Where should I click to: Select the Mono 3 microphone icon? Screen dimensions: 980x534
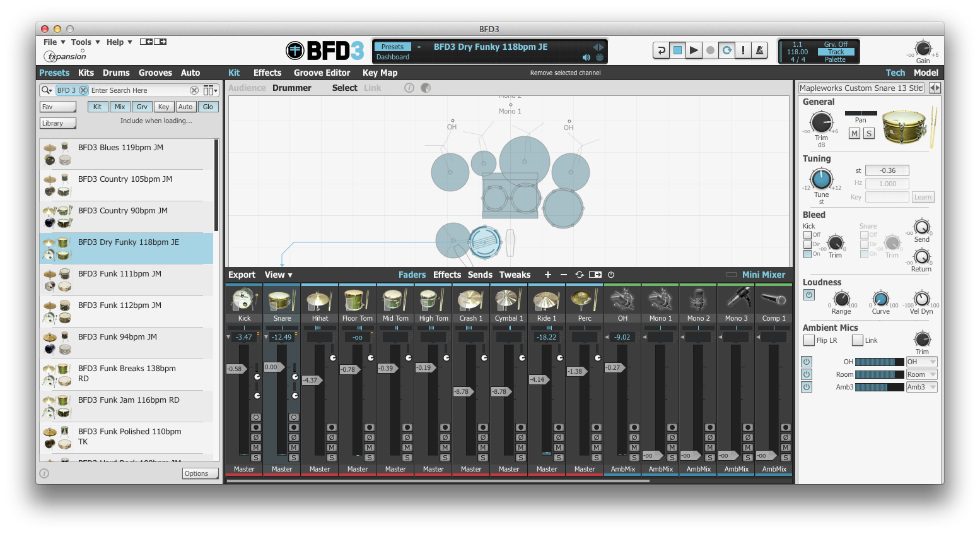(x=736, y=299)
